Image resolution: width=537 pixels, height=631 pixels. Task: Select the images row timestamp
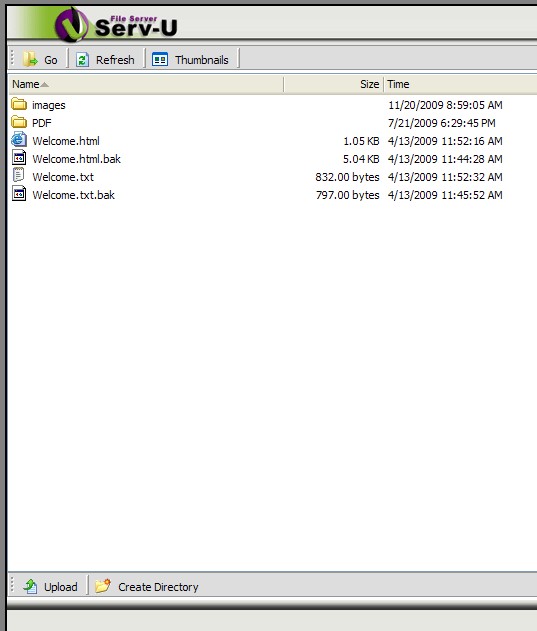(445, 105)
